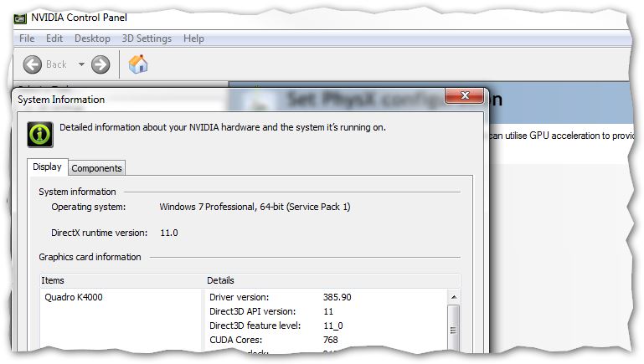Click the NVIDIA Control Panel title icon
This screenshot has width=644, height=364.
pos(20,18)
